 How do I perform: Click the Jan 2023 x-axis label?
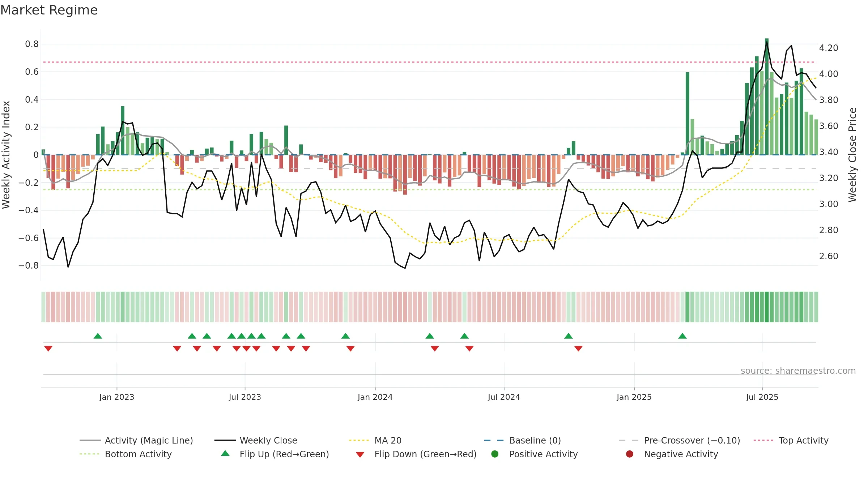tap(117, 397)
